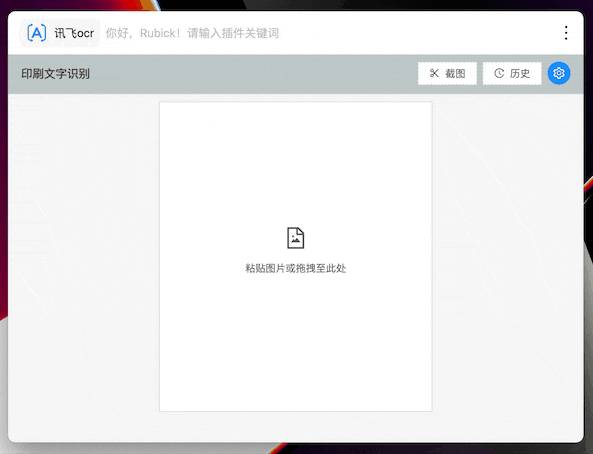Screen dimensions: 593x454
Task: Open the three-dot more options menu
Action: pos(566,33)
